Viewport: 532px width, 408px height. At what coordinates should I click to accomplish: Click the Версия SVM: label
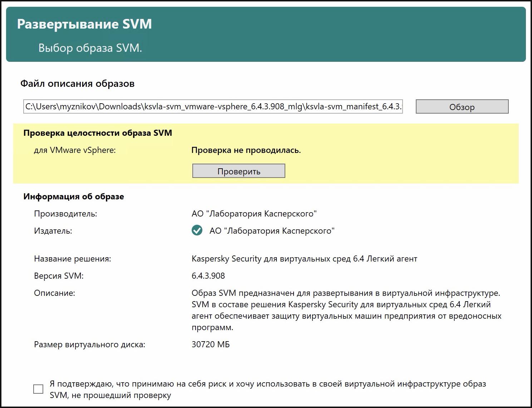click(x=59, y=276)
